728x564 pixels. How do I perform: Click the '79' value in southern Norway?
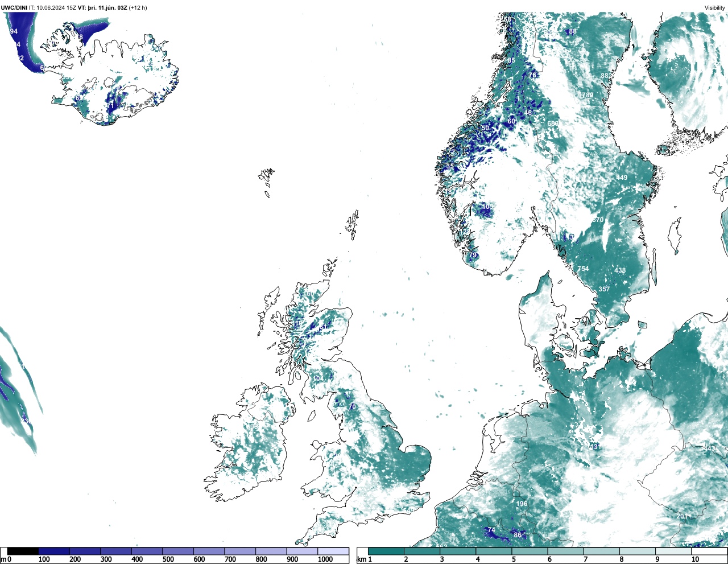(473, 256)
